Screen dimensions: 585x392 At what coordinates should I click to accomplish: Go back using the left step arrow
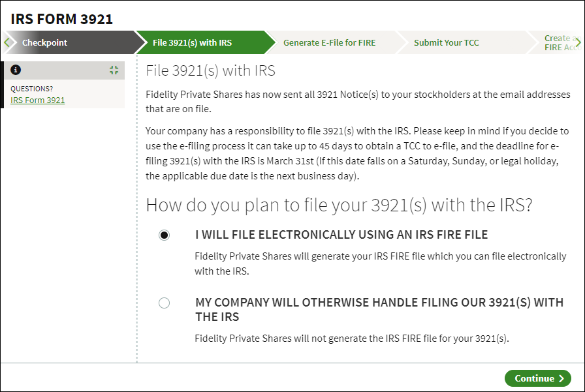[7, 42]
